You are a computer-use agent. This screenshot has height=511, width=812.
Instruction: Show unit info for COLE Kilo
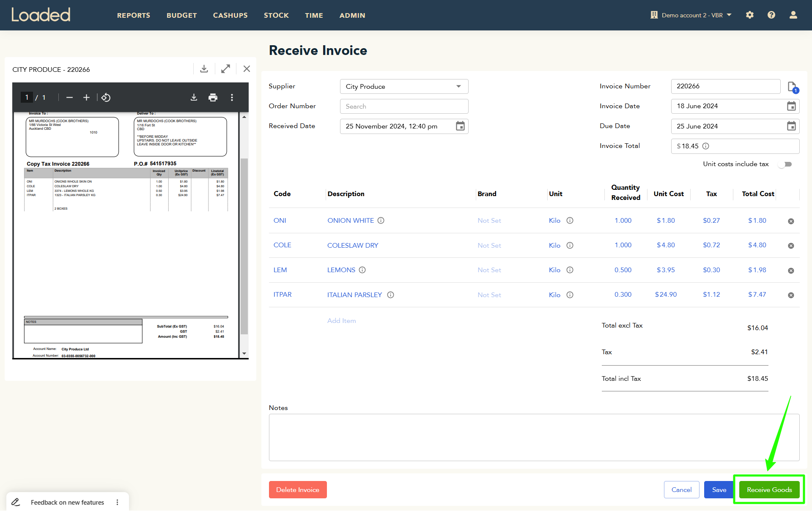570,246
